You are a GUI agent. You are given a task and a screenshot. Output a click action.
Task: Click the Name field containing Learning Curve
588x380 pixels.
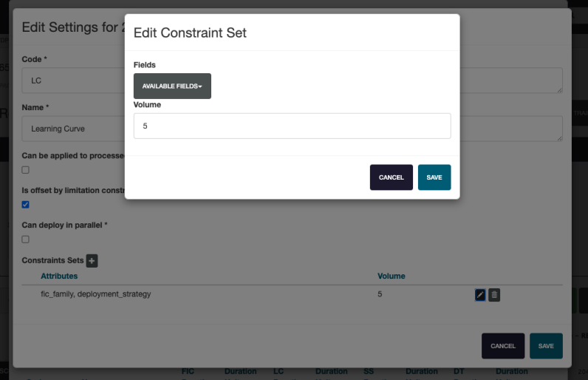[72, 129]
